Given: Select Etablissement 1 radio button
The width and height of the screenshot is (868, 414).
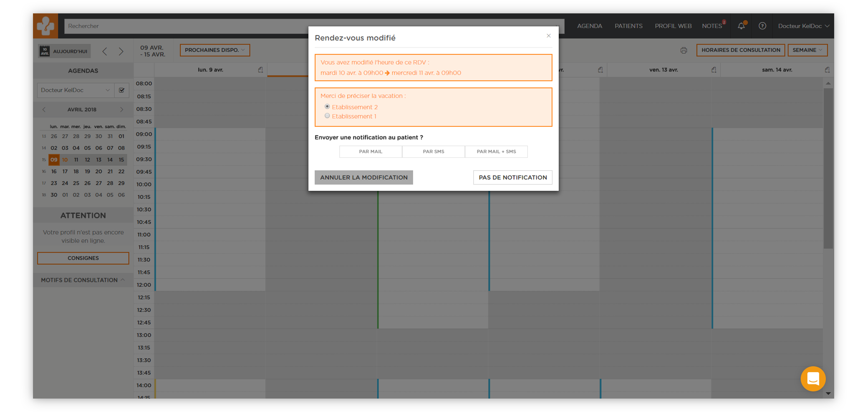Looking at the screenshot, I should [327, 116].
